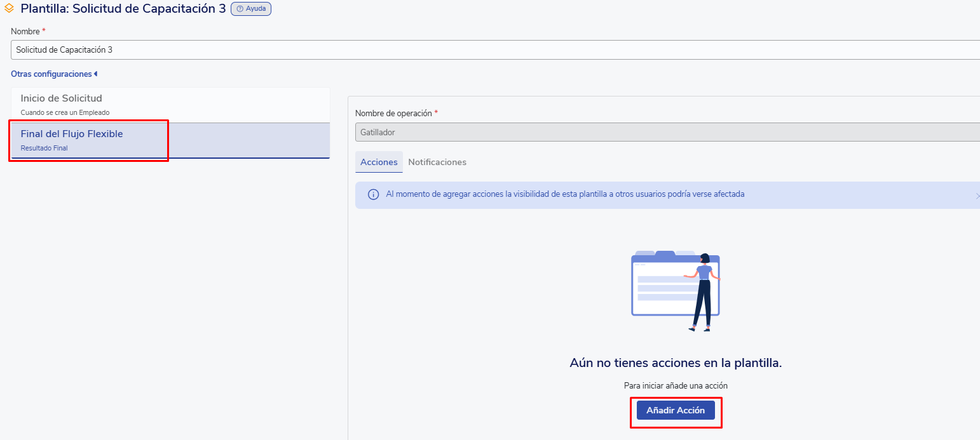Click the Plantilla: Solicitud de Capacitación 3 title
The image size is (980, 440).
click(x=123, y=9)
